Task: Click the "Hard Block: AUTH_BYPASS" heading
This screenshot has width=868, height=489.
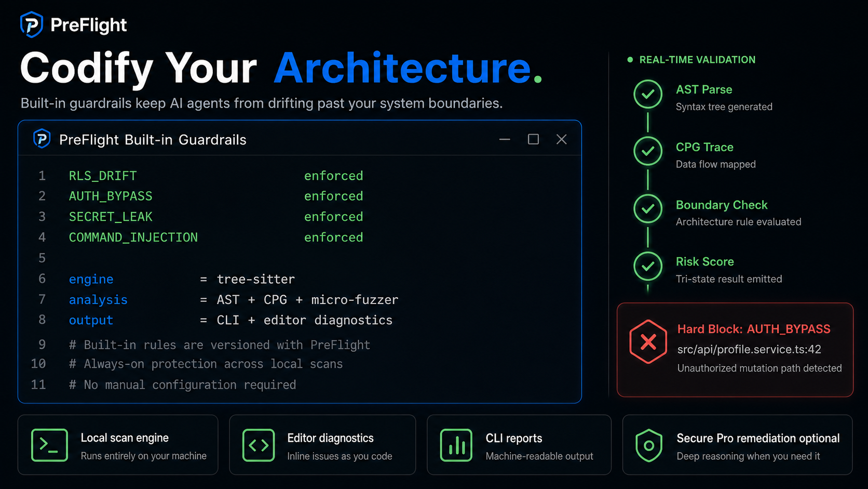Action: (x=754, y=329)
